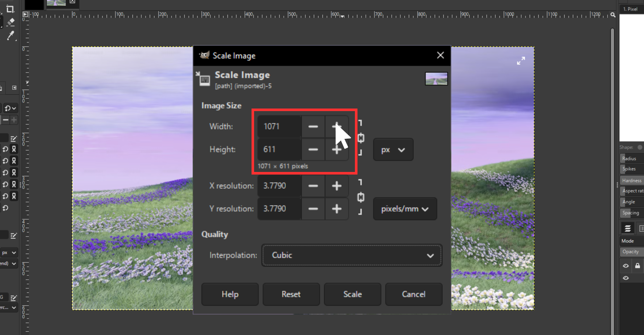
Task: Click the Reset button
Action: (x=291, y=294)
